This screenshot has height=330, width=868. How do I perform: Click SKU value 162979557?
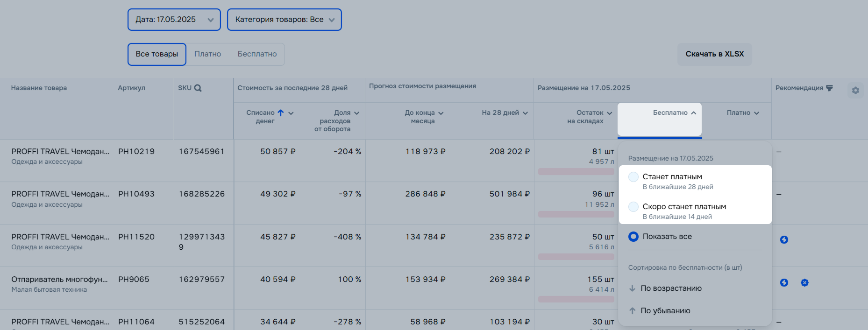(x=202, y=279)
